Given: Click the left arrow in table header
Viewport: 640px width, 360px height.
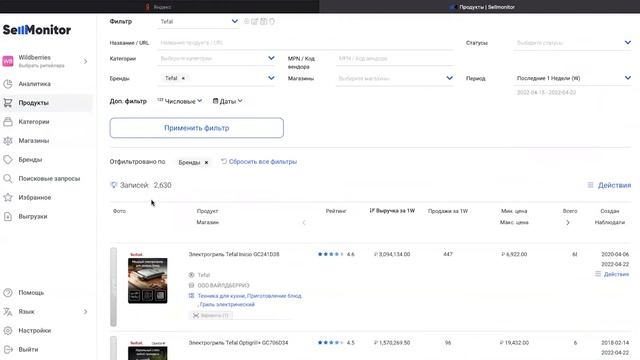Looking at the screenshot, I should pos(304,222).
